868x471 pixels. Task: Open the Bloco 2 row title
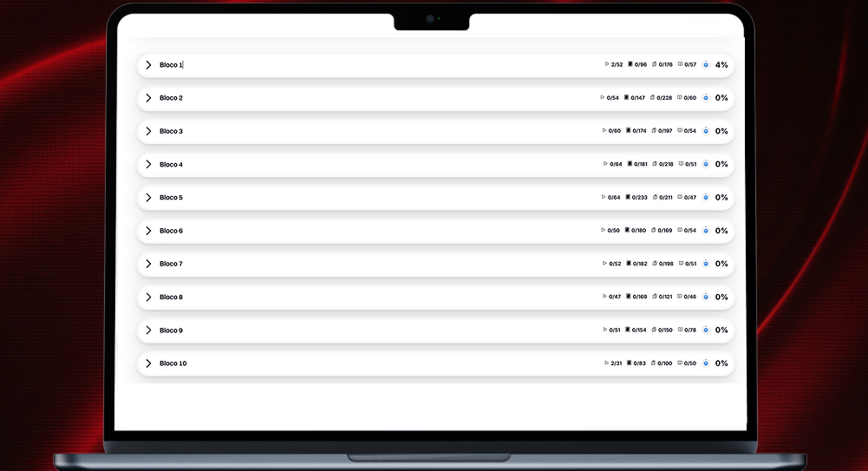171,98
